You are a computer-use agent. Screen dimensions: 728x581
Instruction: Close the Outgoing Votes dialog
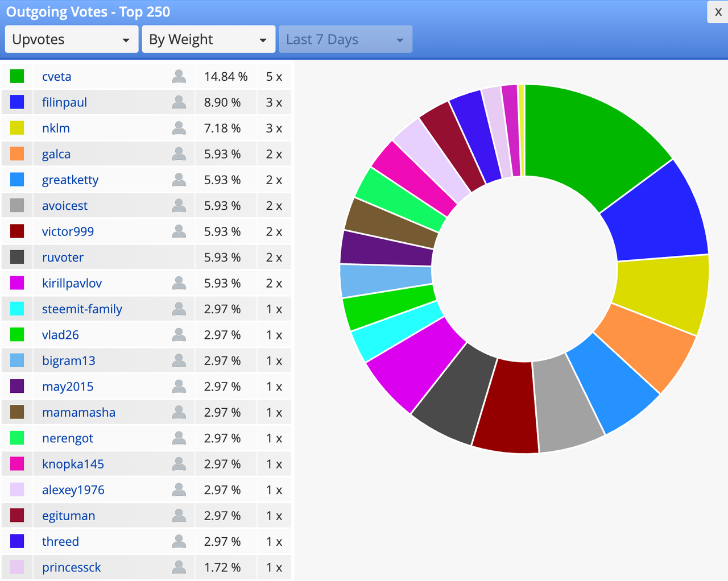click(x=718, y=12)
